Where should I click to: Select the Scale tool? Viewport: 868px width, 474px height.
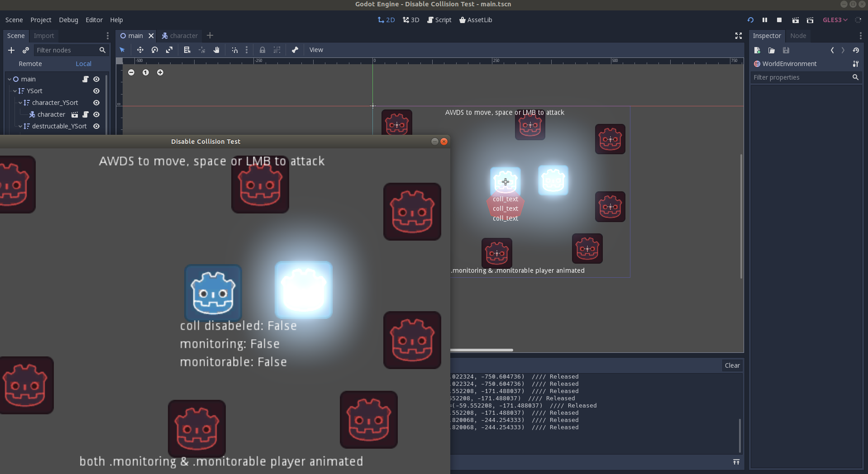click(x=170, y=50)
